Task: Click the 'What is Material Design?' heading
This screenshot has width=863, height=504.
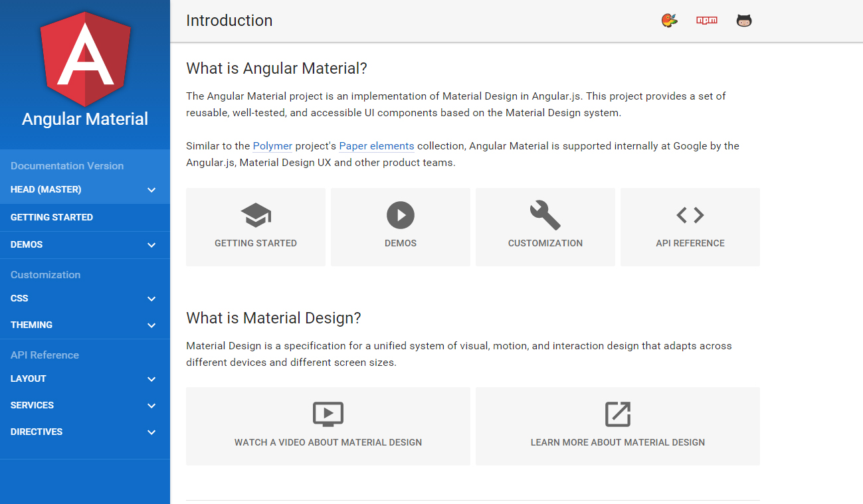Action: 274,318
